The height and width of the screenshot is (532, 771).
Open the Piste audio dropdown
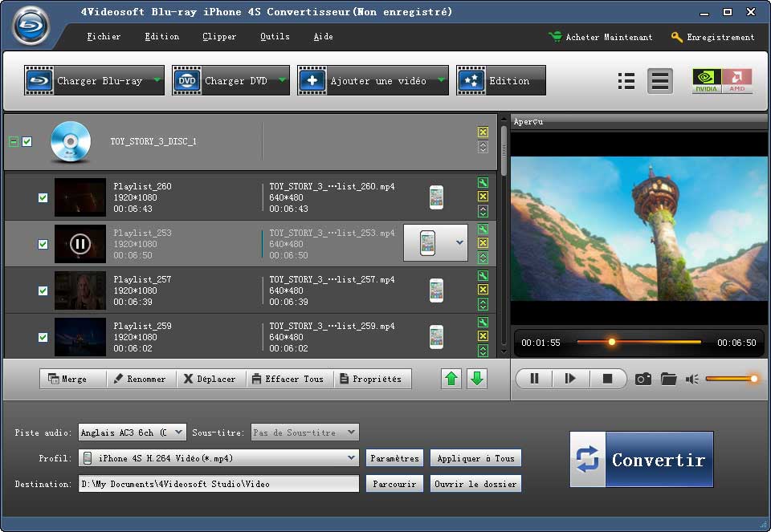177,433
